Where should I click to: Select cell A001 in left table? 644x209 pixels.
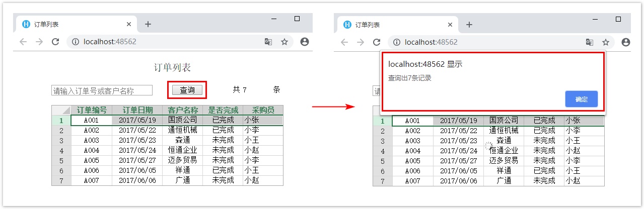tap(92, 120)
